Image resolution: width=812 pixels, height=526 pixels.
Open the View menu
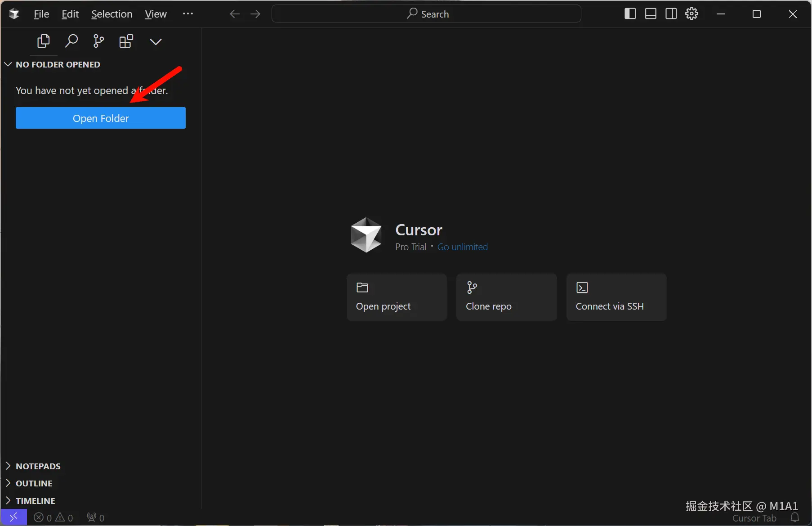click(x=156, y=14)
